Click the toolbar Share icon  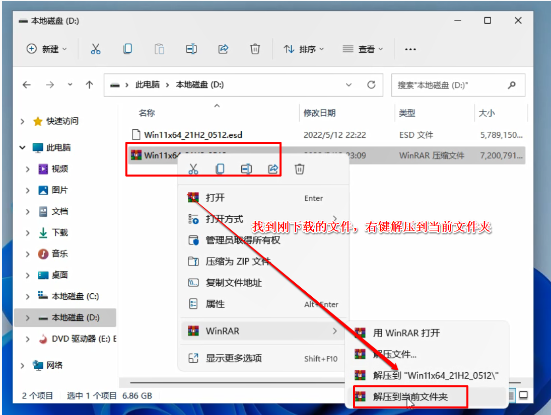pos(223,49)
